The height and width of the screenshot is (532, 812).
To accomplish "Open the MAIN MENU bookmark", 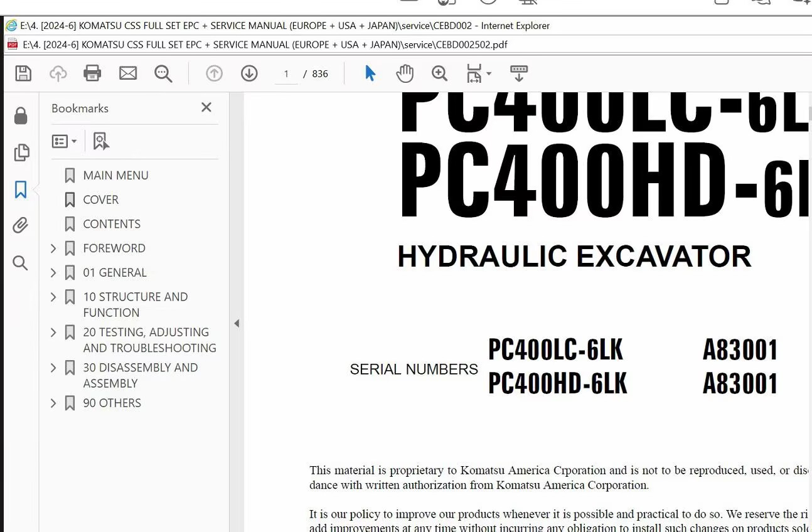I will click(115, 175).
